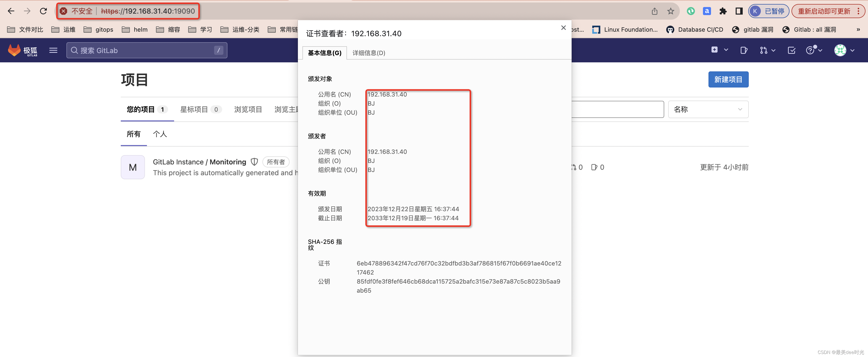This screenshot has height=357, width=868.
Task: Click 更新于 4小时前 timestamp text
Action: pyautogui.click(x=724, y=167)
